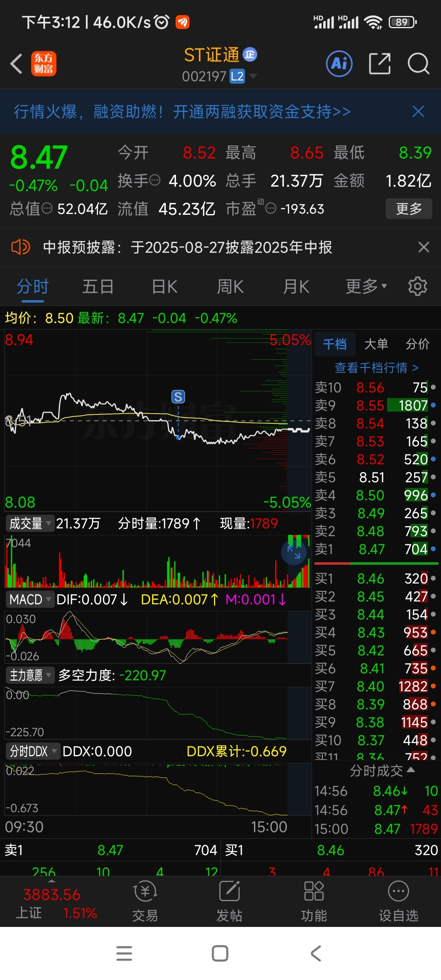The height and width of the screenshot is (980, 441).
Task: Tap the 买9 8.38 row with 1145
Action: 376,722
